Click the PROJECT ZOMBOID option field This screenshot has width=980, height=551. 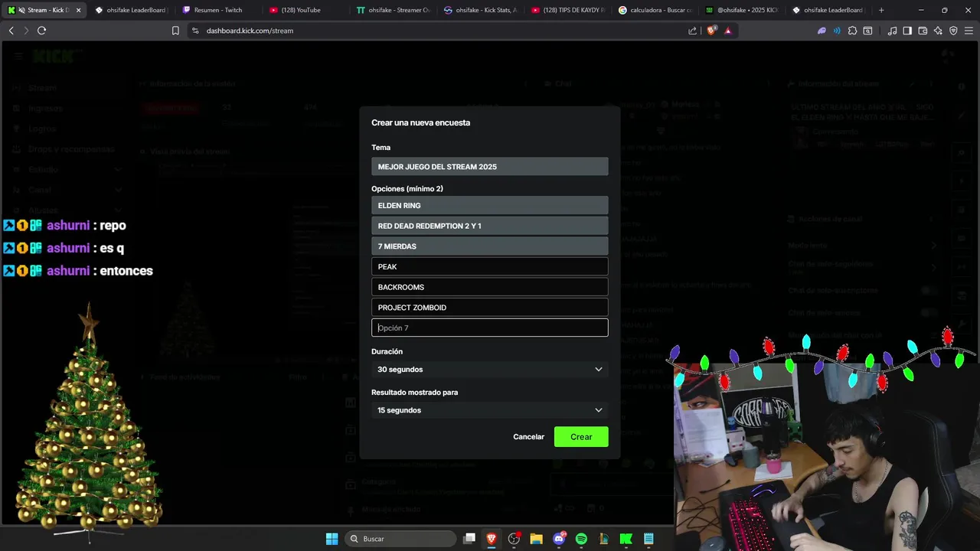tap(490, 308)
